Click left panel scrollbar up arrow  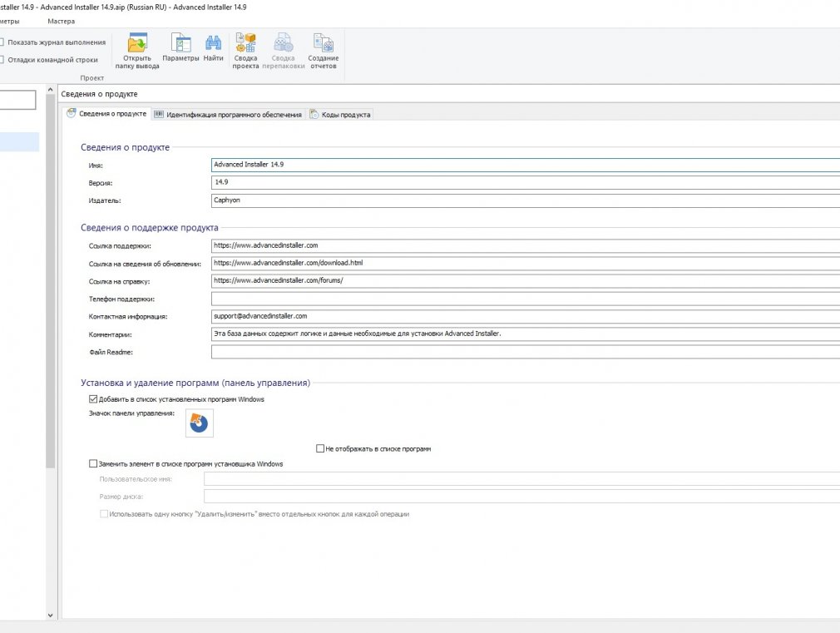click(x=51, y=90)
